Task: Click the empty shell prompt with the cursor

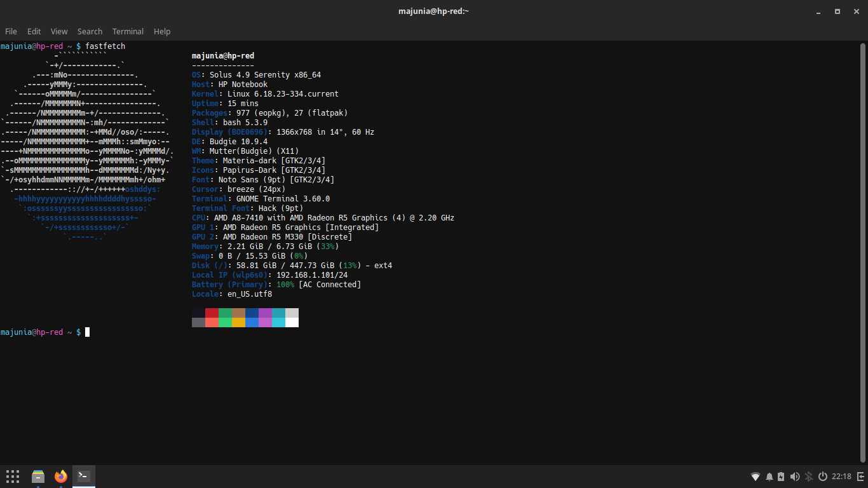Action: pos(45,332)
